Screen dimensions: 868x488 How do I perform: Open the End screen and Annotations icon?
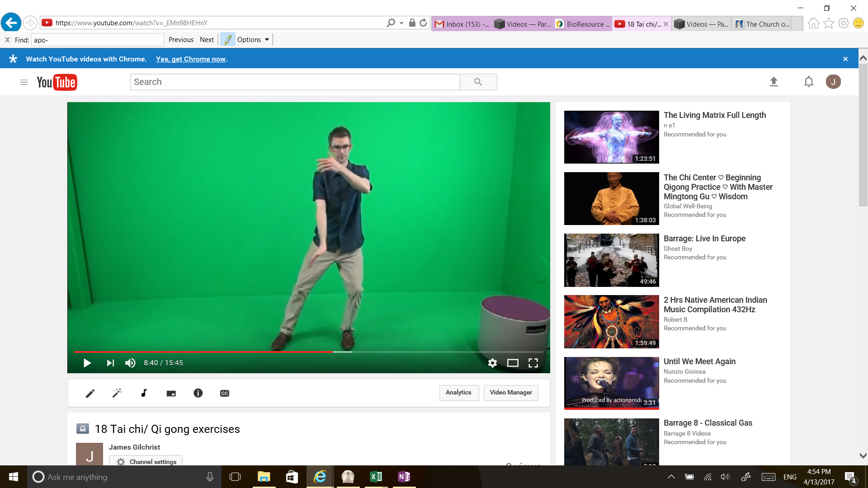[x=171, y=393]
